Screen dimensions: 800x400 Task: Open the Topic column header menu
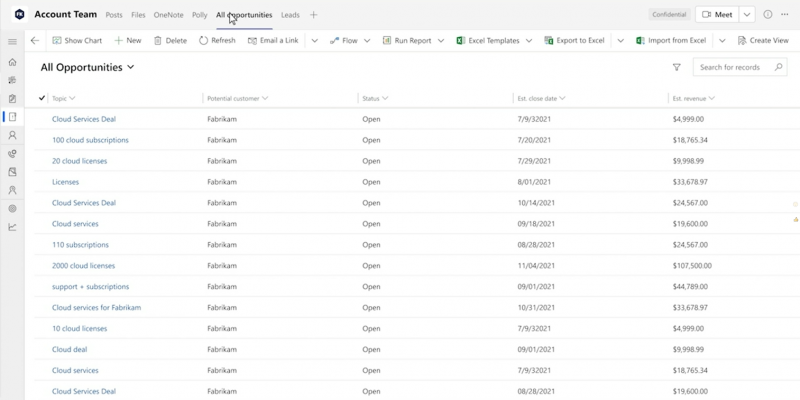pos(64,98)
